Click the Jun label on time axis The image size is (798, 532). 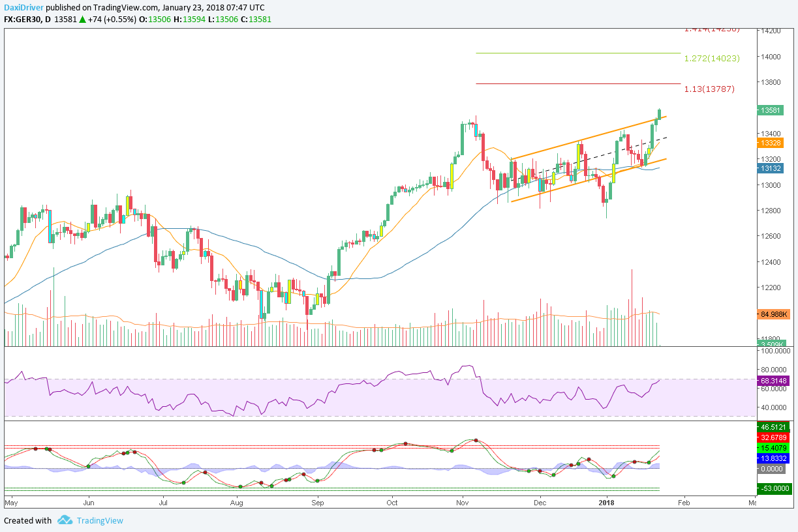tap(89, 503)
